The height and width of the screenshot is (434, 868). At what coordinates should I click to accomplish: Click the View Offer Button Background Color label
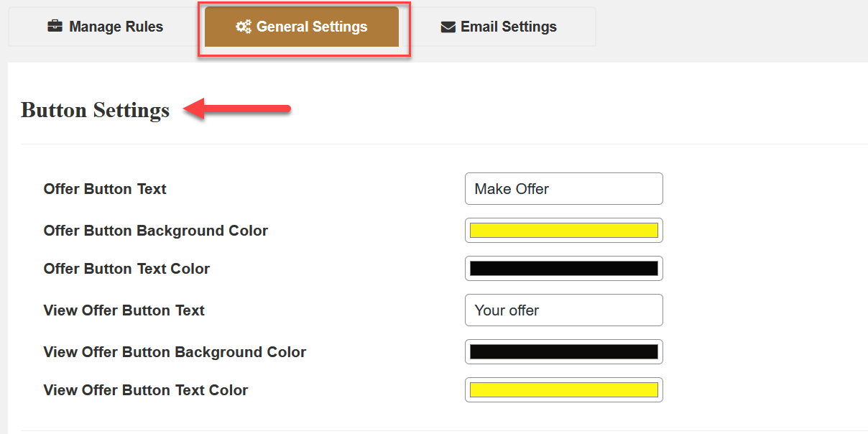[x=175, y=352]
